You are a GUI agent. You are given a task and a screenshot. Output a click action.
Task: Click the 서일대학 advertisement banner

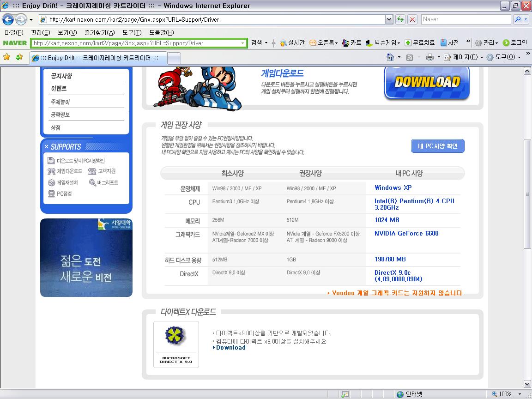(86, 258)
